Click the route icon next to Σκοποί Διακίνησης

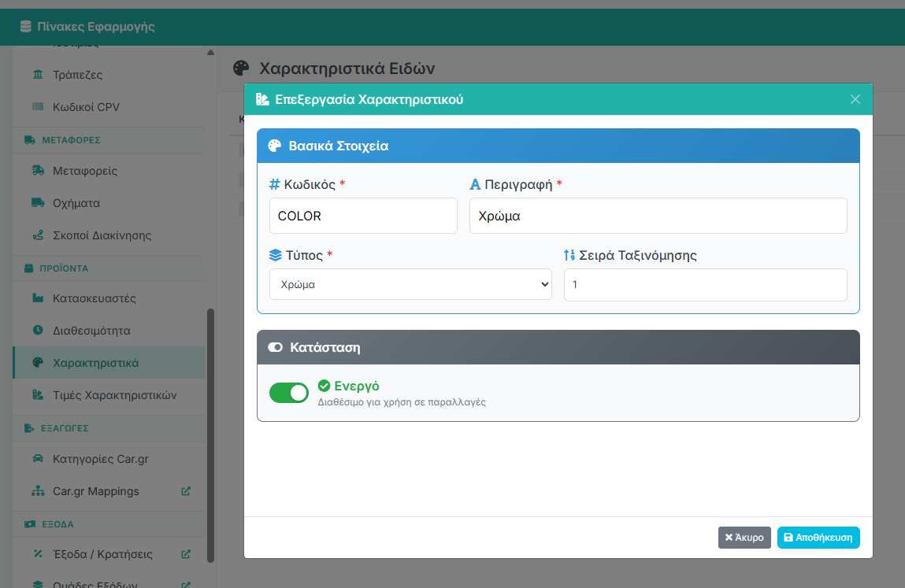coord(38,235)
